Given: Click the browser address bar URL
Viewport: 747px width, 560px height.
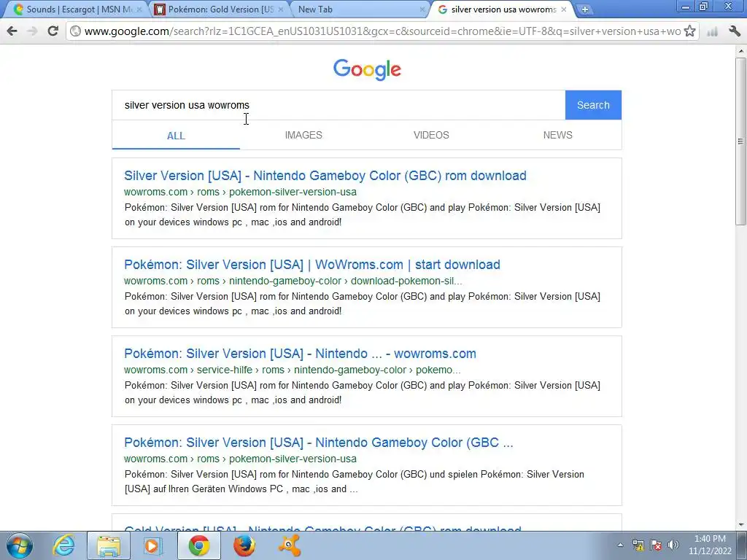Looking at the screenshot, I should (382, 31).
